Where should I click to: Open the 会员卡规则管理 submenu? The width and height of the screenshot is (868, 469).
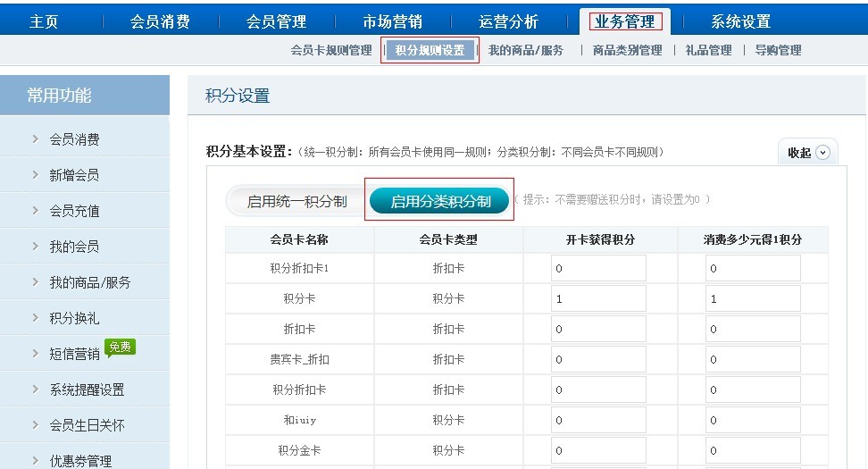click(x=331, y=50)
